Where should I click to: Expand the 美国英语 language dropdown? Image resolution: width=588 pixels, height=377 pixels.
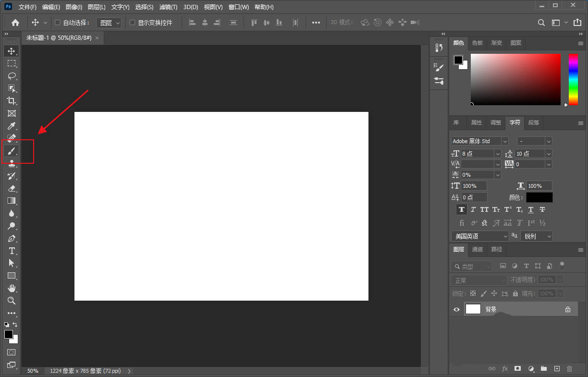(479, 236)
